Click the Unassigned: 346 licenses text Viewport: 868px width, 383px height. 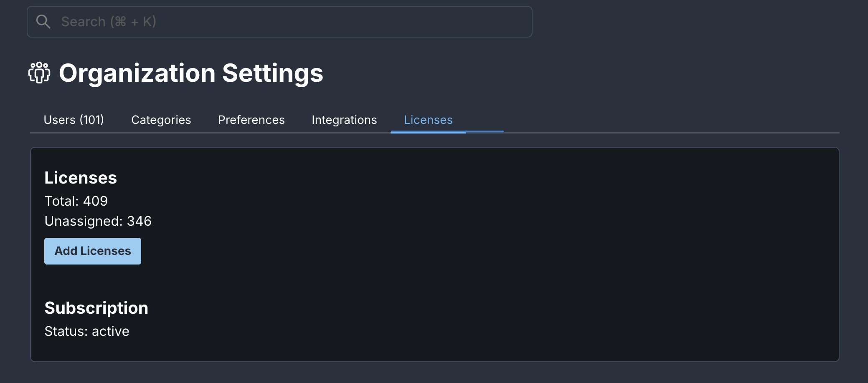click(98, 221)
